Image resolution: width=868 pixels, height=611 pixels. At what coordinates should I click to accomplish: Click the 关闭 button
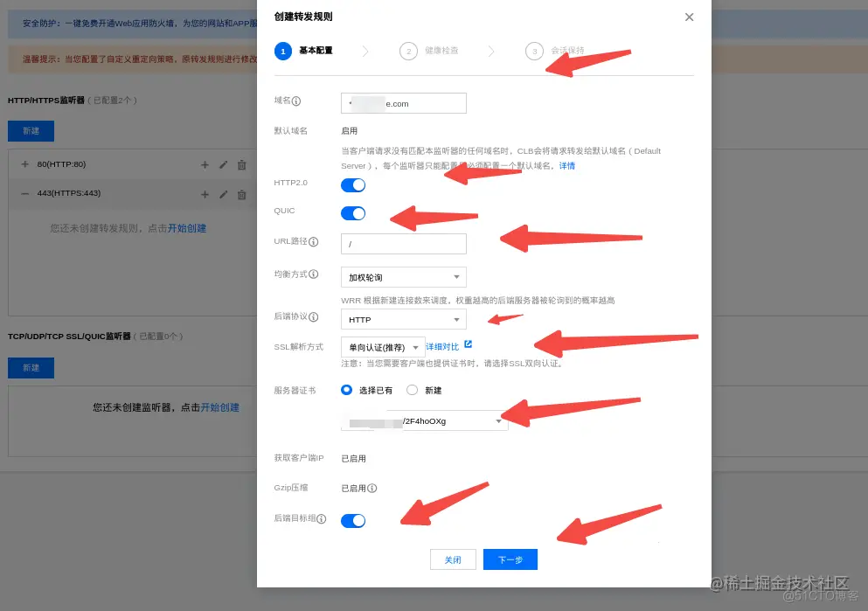tap(453, 559)
